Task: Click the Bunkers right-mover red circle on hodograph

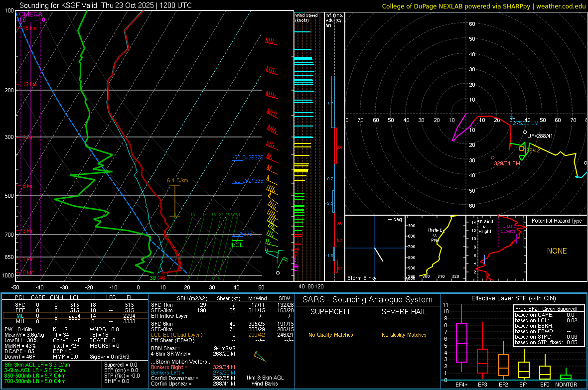Action: point(493,158)
